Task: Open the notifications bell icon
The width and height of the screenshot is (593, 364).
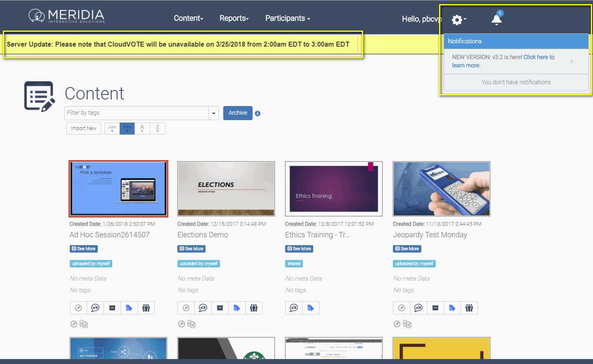Action: tap(496, 19)
